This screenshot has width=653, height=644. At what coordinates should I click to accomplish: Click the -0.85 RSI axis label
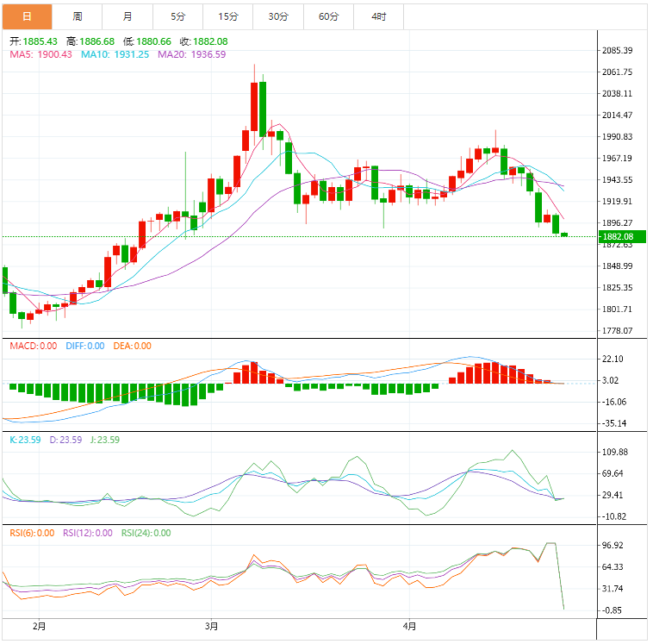coord(613,610)
